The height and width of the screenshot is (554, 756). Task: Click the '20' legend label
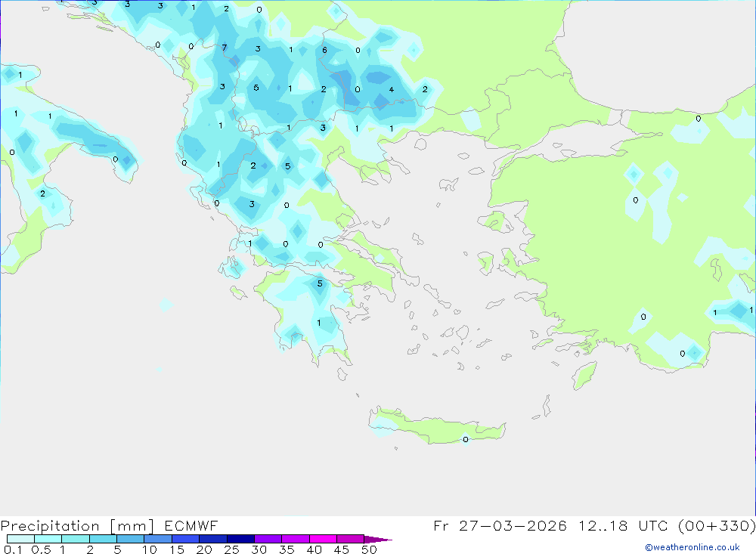click(204, 549)
